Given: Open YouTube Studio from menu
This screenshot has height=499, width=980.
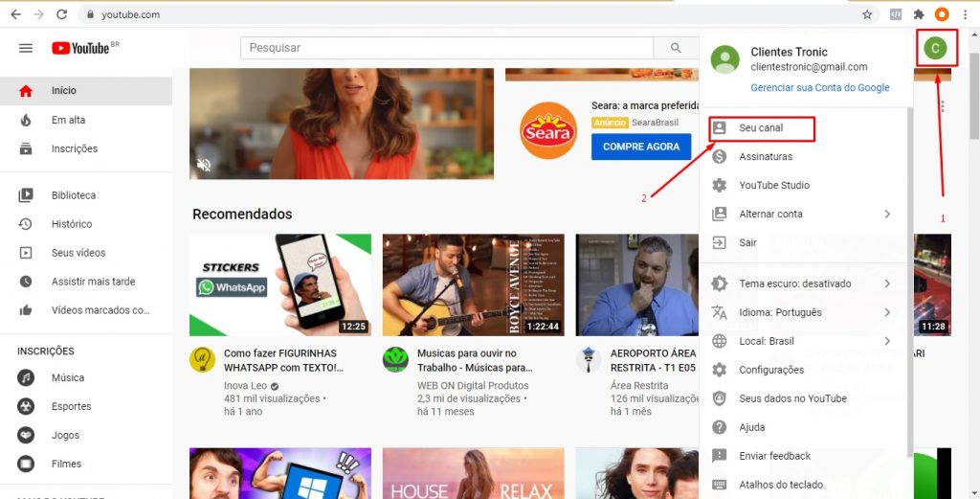Looking at the screenshot, I should pos(773,186).
